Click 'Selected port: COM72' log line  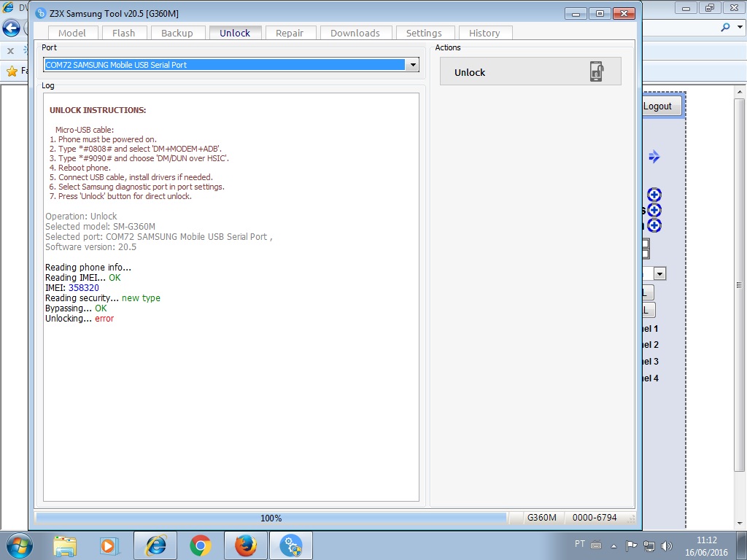[x=158, y=237]
